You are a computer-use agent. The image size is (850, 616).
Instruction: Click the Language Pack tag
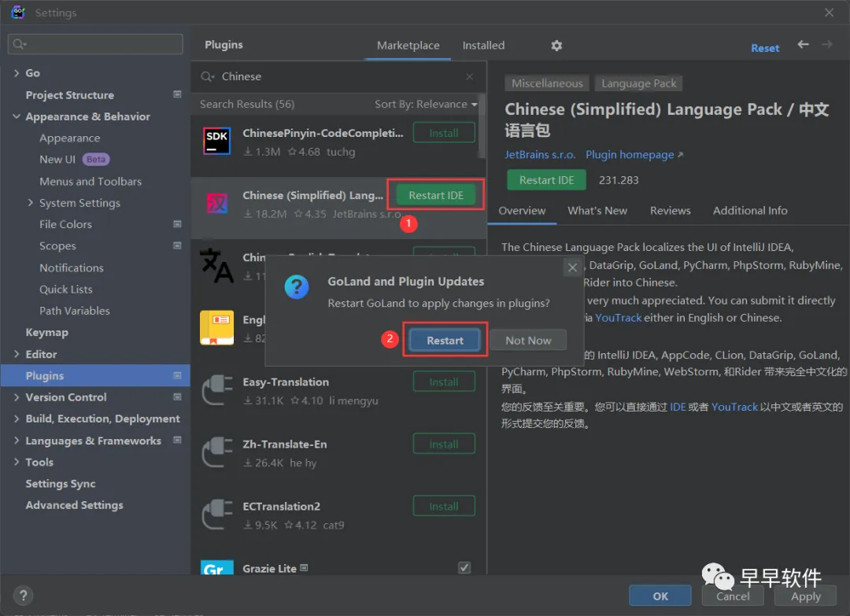point(638,83)
